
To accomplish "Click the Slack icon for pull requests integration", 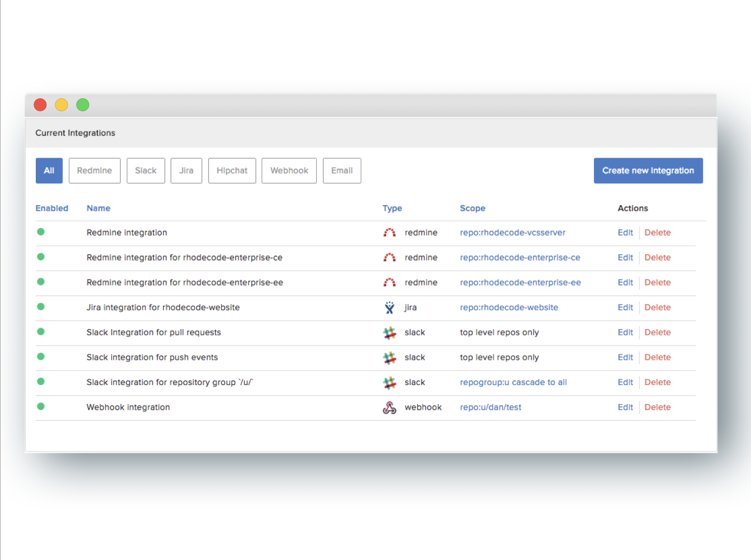I will point(389,333).
